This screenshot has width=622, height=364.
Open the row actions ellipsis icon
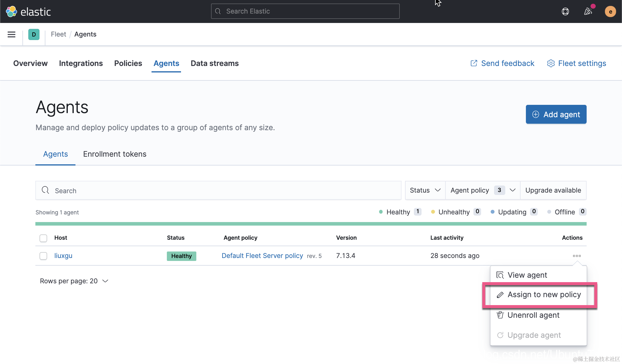(577, 256)
